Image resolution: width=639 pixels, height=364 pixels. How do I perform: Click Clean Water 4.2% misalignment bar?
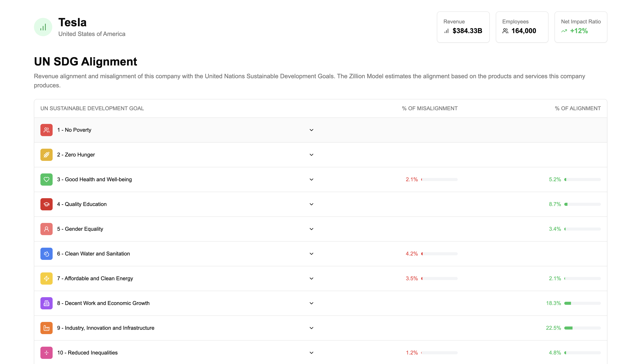pos(439,254)
